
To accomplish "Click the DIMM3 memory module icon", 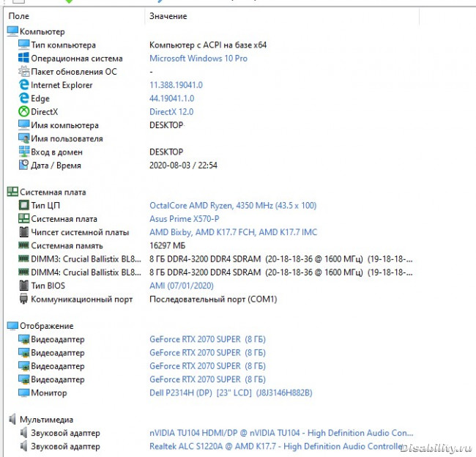I will tap(23, 259).
